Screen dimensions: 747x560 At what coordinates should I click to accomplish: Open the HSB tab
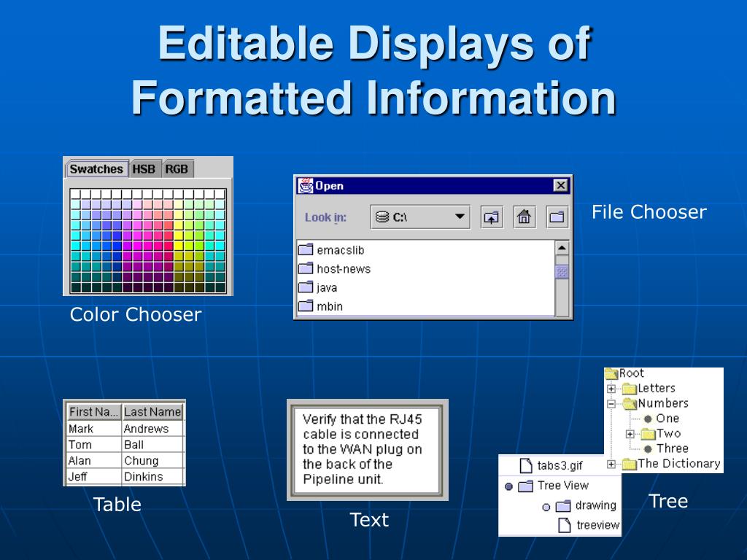[x=144, y=169]
